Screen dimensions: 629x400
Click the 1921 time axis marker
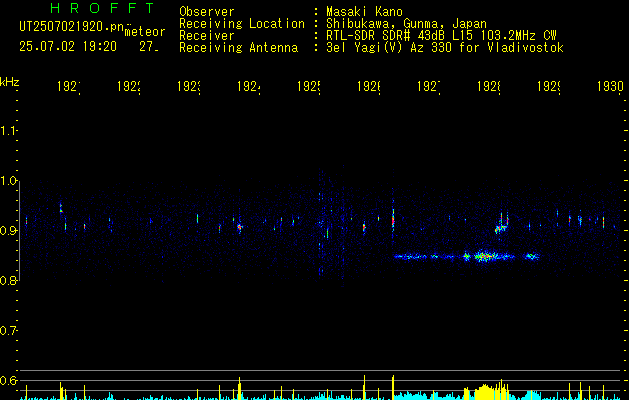pyautogui.click(x=69, y=86)
